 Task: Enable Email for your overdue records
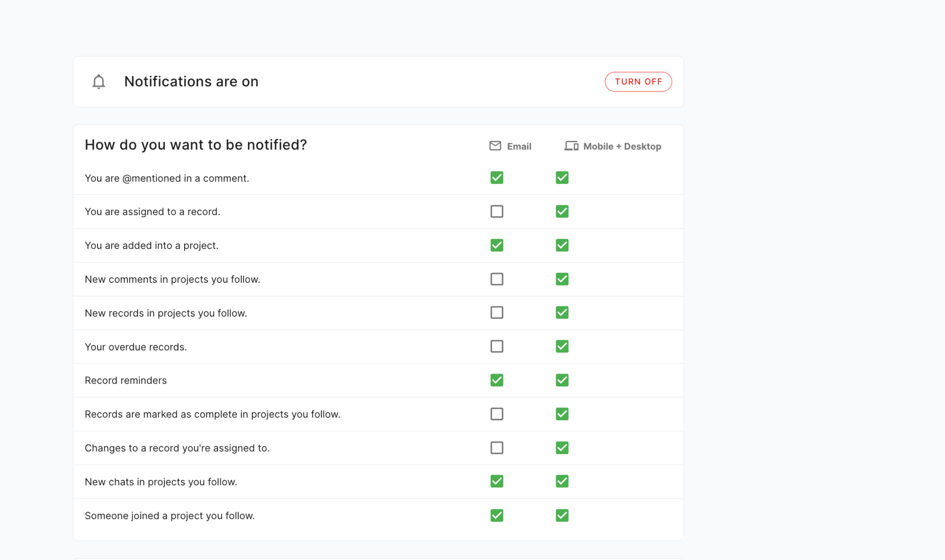[x=497, y=346]
